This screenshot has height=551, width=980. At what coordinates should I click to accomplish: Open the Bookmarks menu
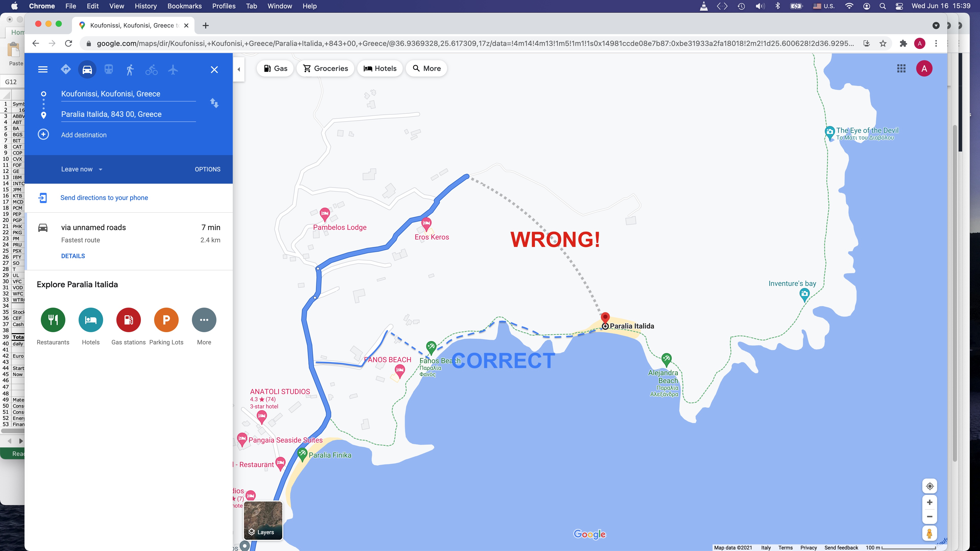pyautogui.click(x=185, y=6)
